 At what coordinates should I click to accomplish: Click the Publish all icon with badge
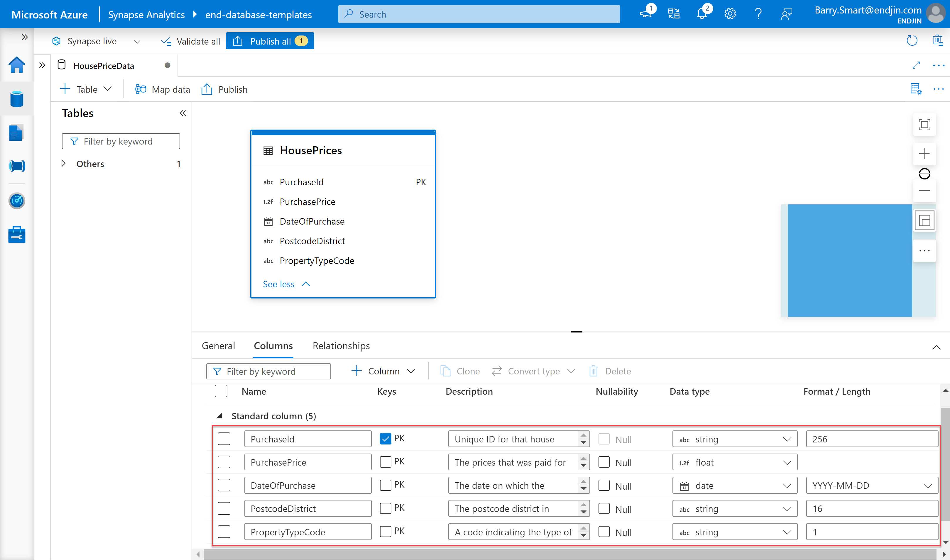270,41
